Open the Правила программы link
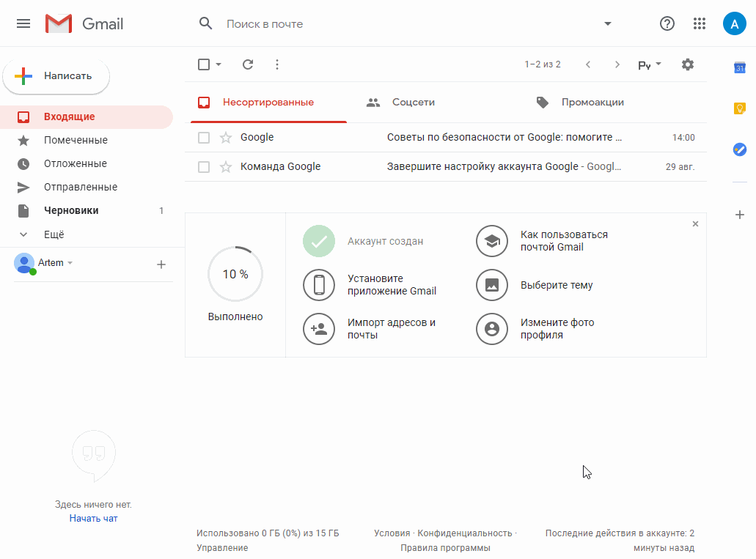Viewport: 756px width, 559px height. tap(446, 548)
